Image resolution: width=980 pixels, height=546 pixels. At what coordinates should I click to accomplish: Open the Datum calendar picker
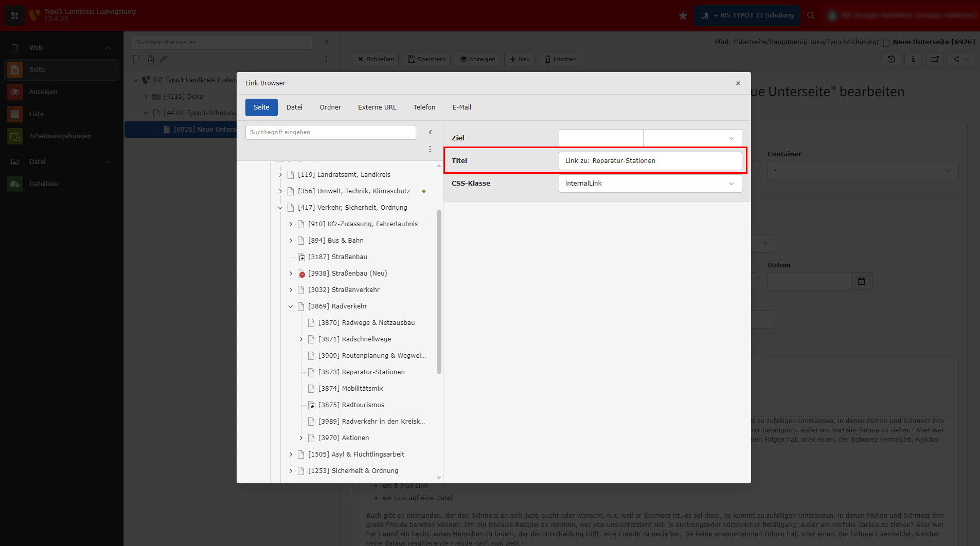click(861, 281)
